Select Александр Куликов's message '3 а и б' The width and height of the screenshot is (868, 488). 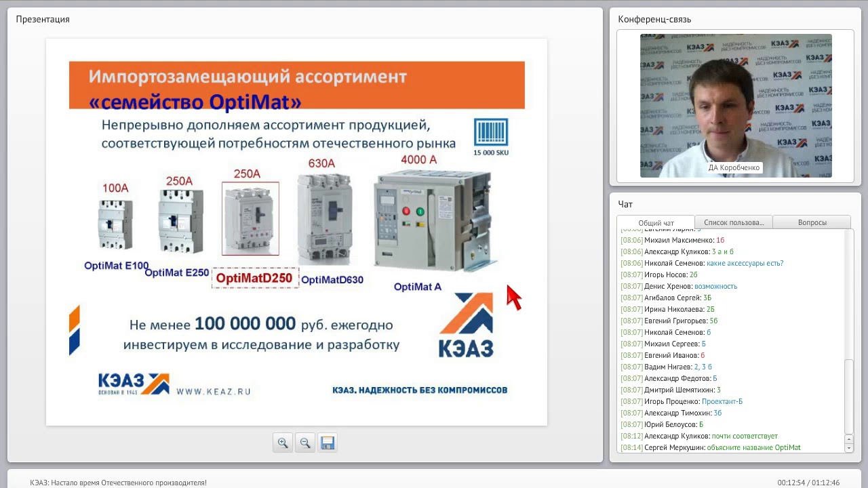[x=677, y=251]
